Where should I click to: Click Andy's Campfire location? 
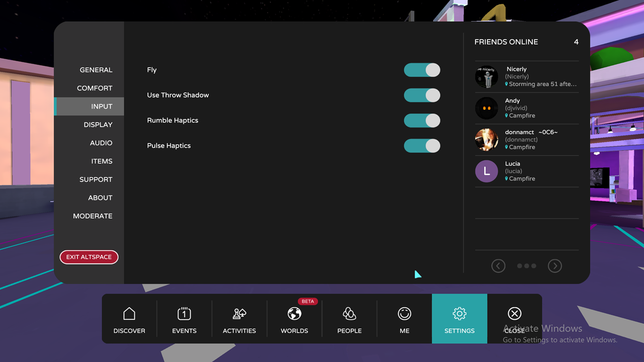[x=520, y=116]
